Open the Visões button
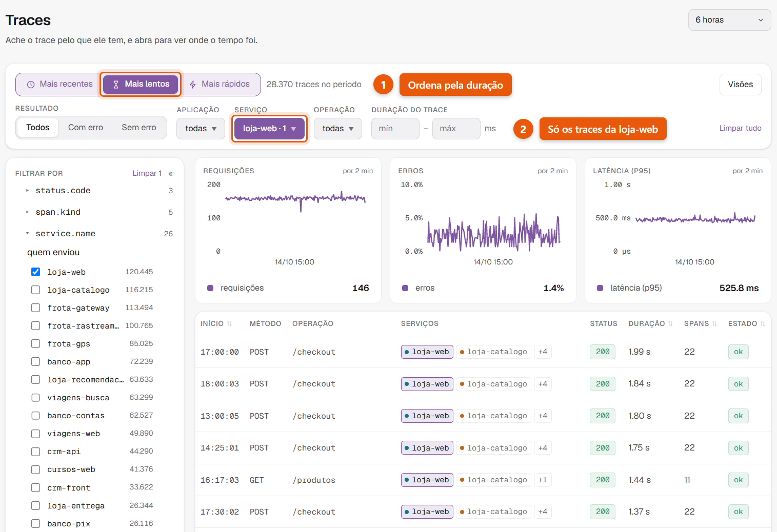Screen dimensions: 777x532 click(x=740, y=85)
